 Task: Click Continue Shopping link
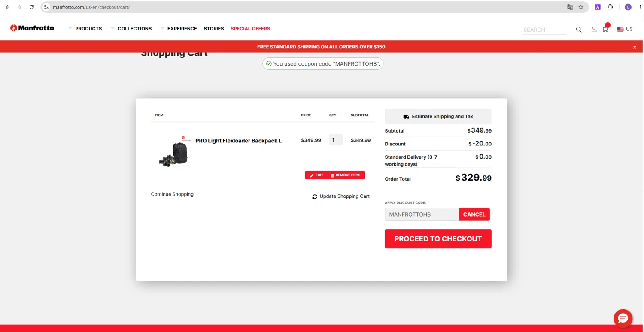click(x=172, y=194)
